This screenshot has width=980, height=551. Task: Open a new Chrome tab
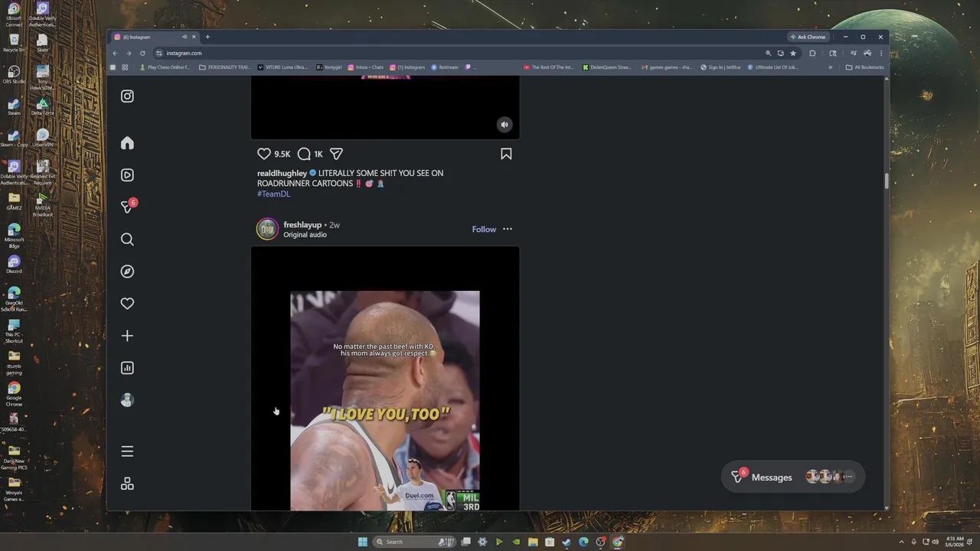(x=207, y=37)
